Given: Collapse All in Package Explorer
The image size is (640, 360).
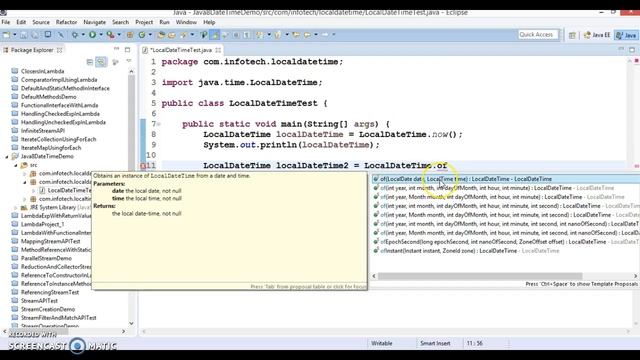Looking at the screenshot, I should tap(90, 62).
